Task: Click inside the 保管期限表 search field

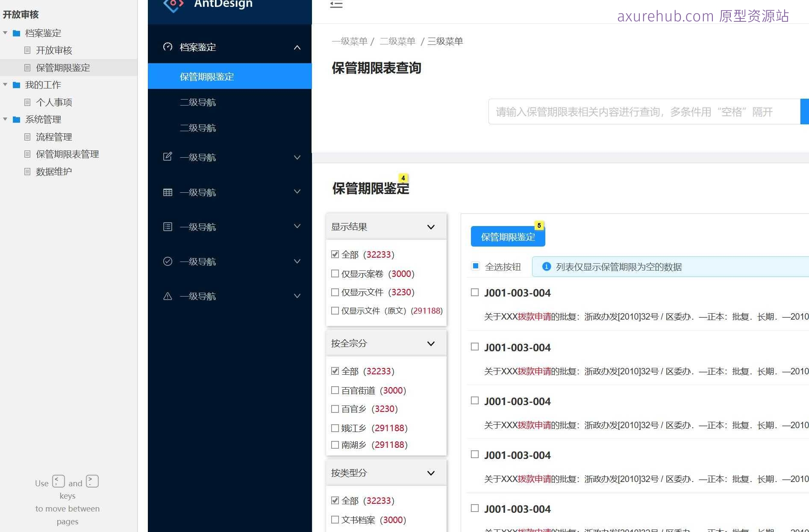Action: coord(620,112)
